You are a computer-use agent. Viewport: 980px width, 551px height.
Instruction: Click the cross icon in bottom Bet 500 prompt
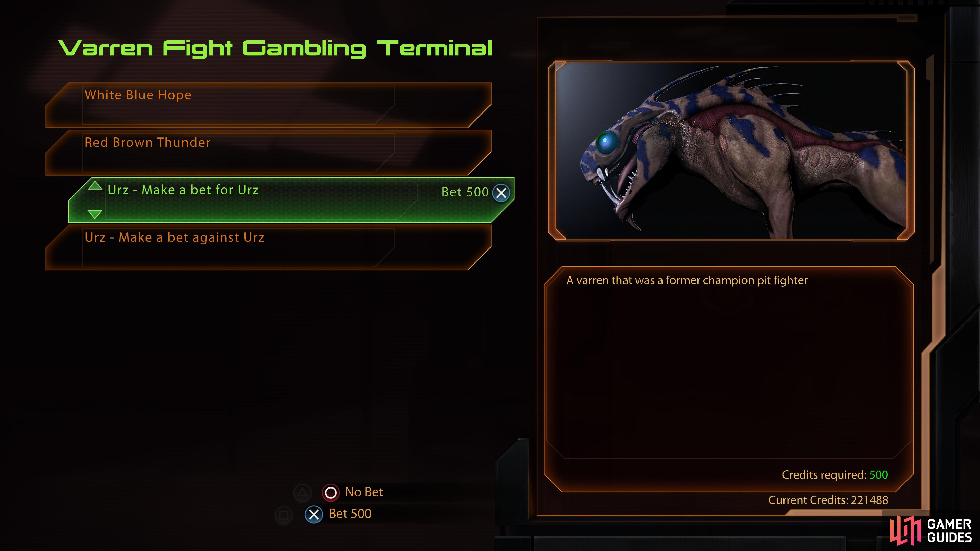tap(314, 515)
